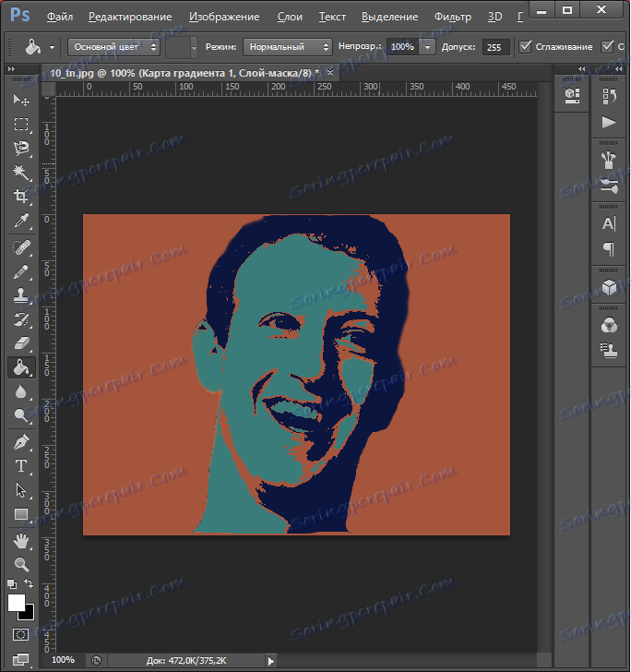631x672 pixels.
Task: Open the Режим Нормальный blend mode dropdown
Action: coord(287,46)
